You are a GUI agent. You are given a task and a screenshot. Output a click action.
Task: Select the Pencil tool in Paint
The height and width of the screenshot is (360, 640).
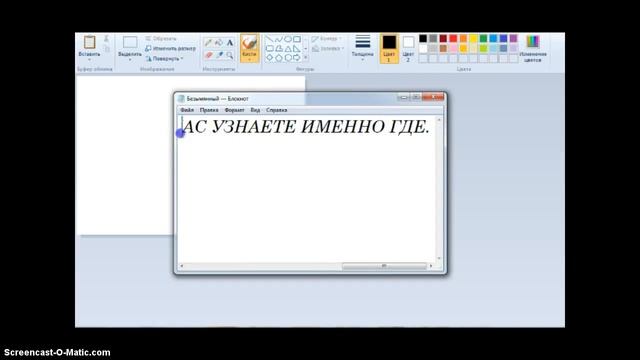(x=208, y=42)
